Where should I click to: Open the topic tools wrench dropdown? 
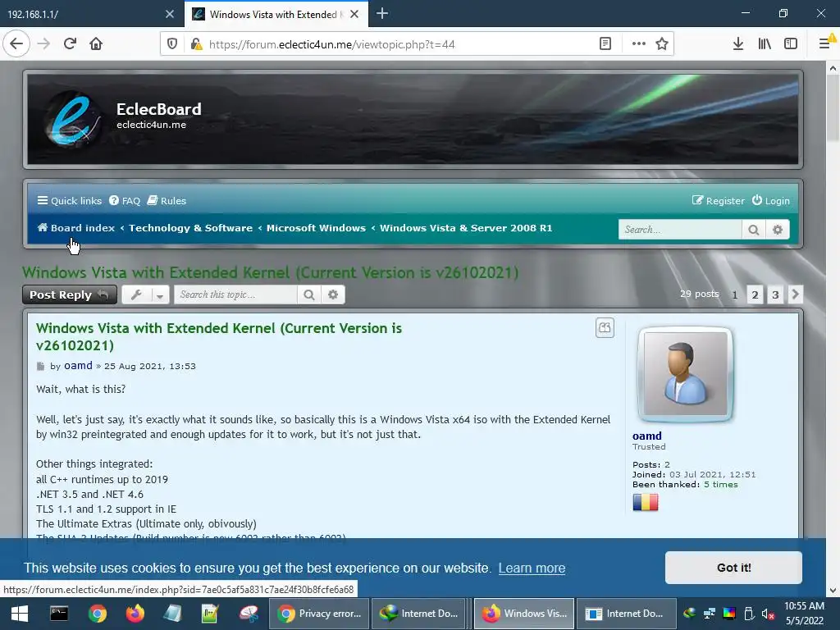[146, 294]
